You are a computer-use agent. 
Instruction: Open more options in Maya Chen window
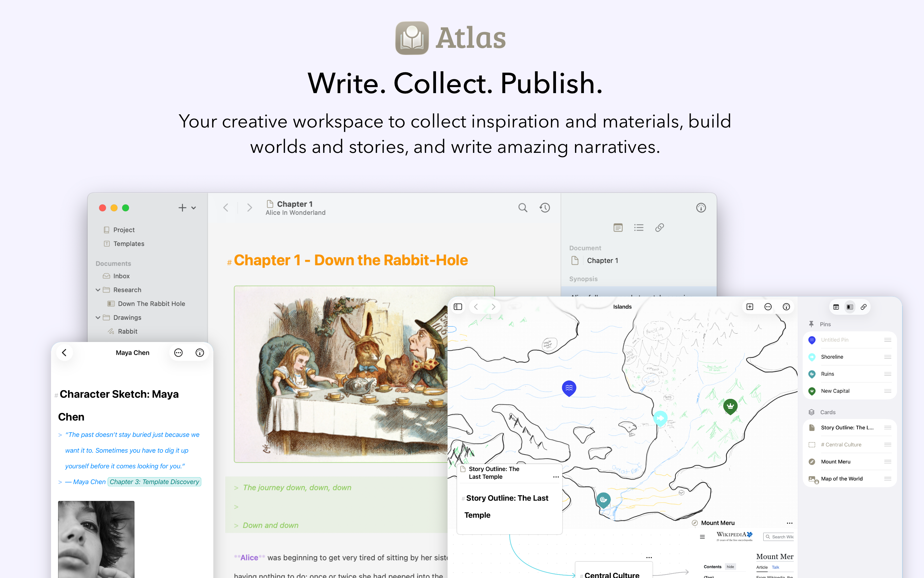tap(178, 353)
